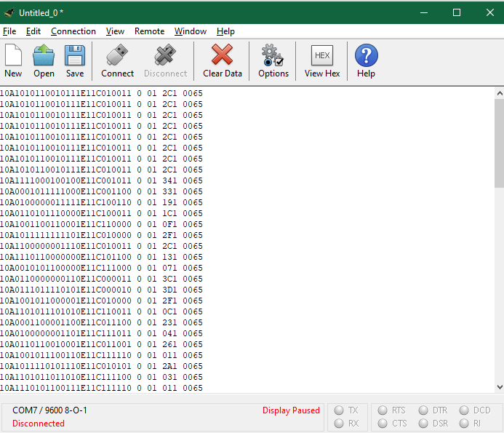Open the Connection menu

pos(73,31)
